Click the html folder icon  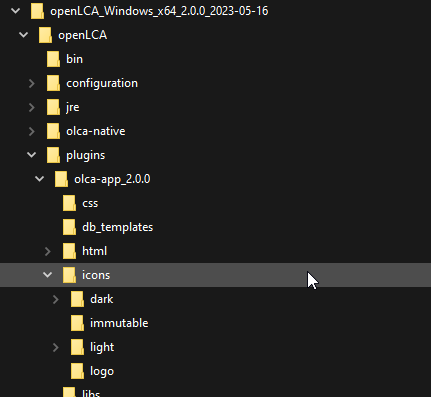coord(69,251)
